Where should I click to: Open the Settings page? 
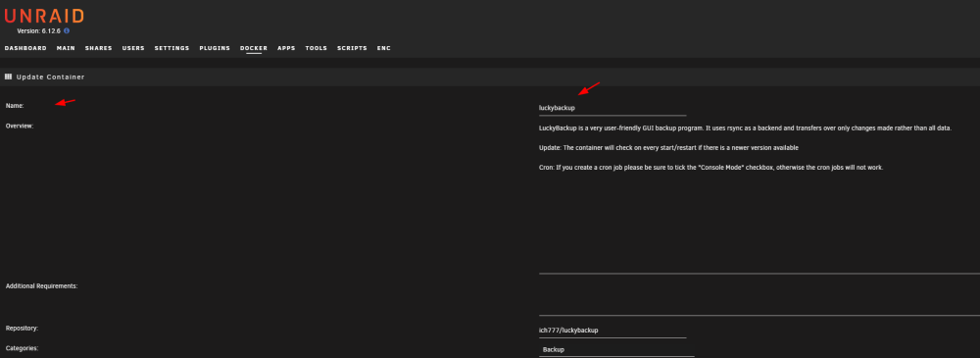pos(171,48)
